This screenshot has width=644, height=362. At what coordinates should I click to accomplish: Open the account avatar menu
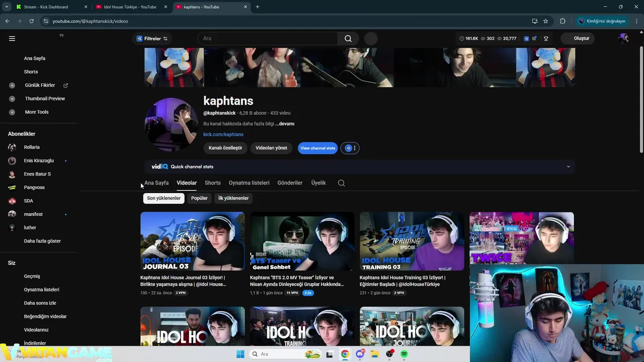(624, 38)
